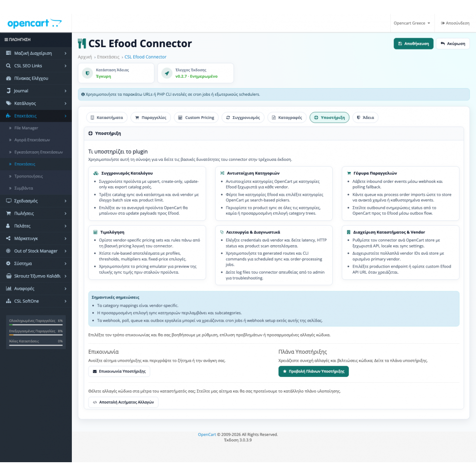
Task: Click the life-ring icon in Υποστήριξη panel header
Action: 90,133
